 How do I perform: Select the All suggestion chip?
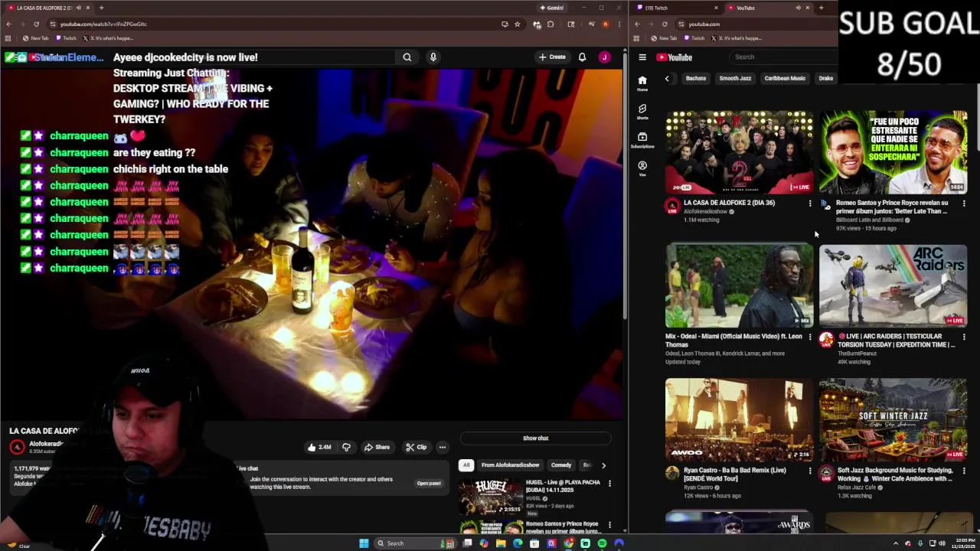pyautogui.click(x=465, y=465)
